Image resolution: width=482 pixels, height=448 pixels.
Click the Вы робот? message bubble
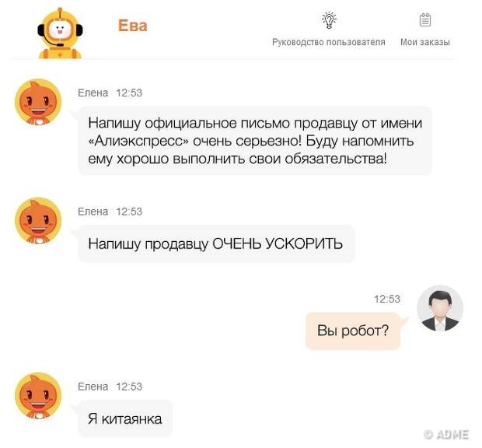point(353,331)
